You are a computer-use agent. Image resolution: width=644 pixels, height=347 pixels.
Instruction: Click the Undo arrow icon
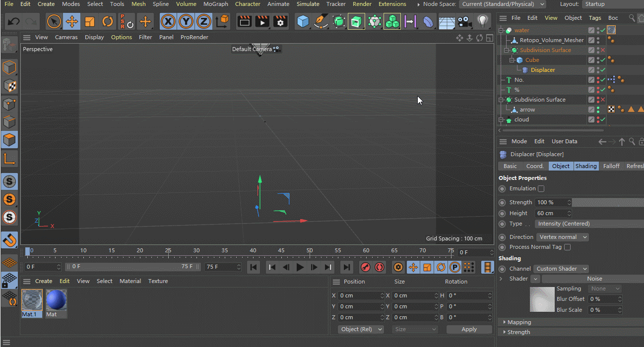tap(14, 22)
